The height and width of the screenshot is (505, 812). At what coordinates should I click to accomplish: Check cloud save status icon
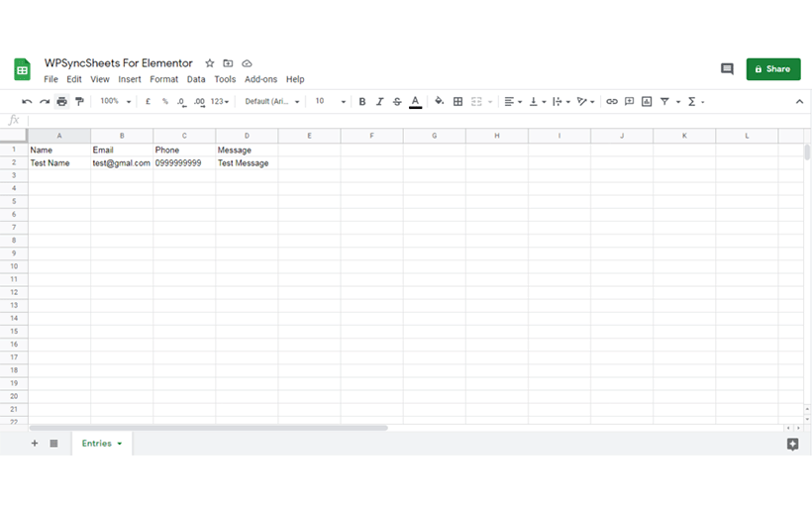(x=247, y=63)
